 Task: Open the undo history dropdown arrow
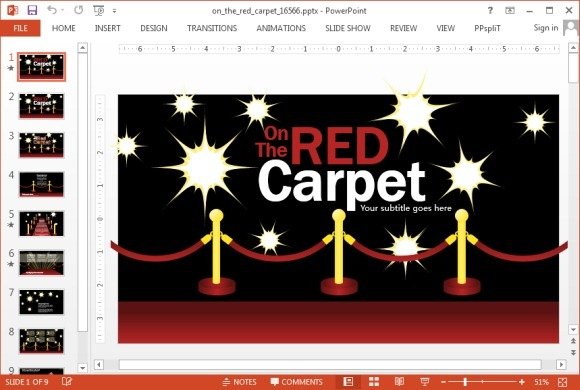point(62,10)
